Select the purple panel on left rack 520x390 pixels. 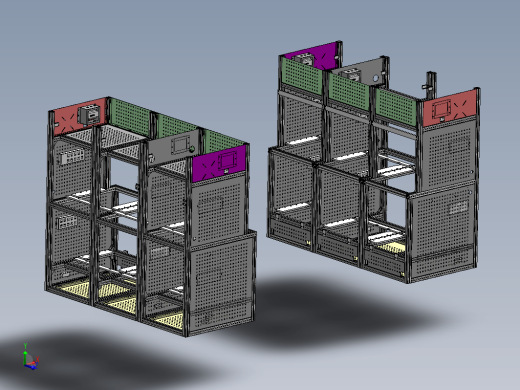[x=220, y=163]
